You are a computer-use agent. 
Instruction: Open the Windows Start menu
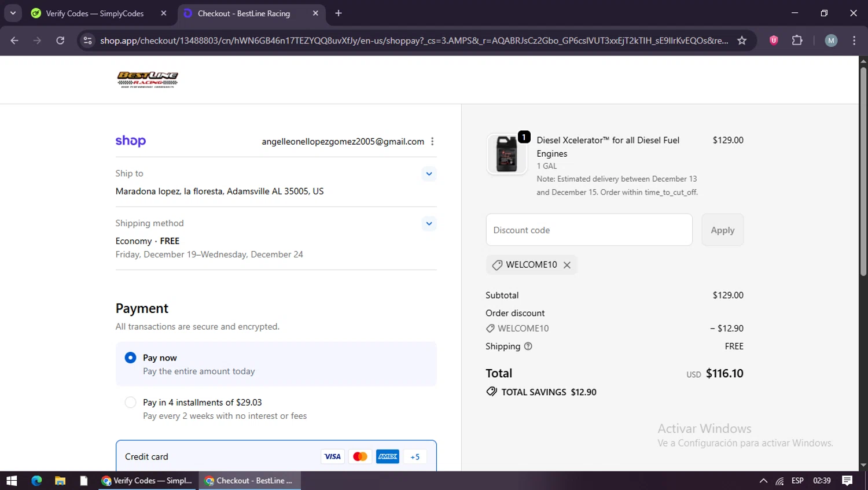[12, 481]
